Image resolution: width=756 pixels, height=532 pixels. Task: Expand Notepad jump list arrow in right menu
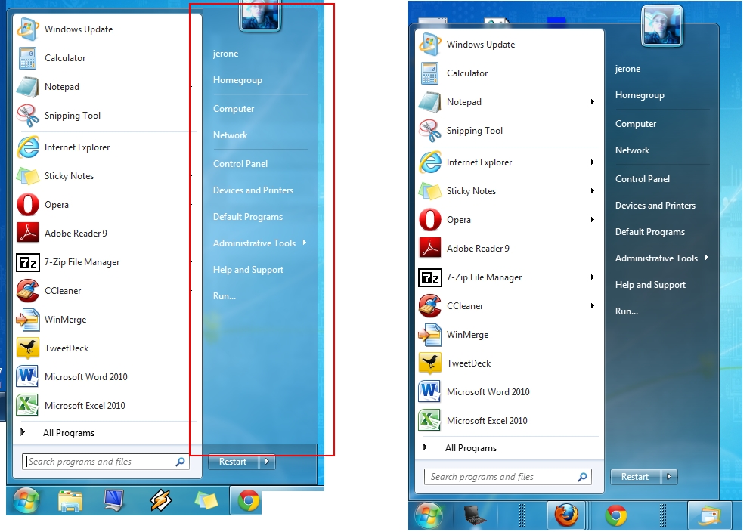coord(593,102)
